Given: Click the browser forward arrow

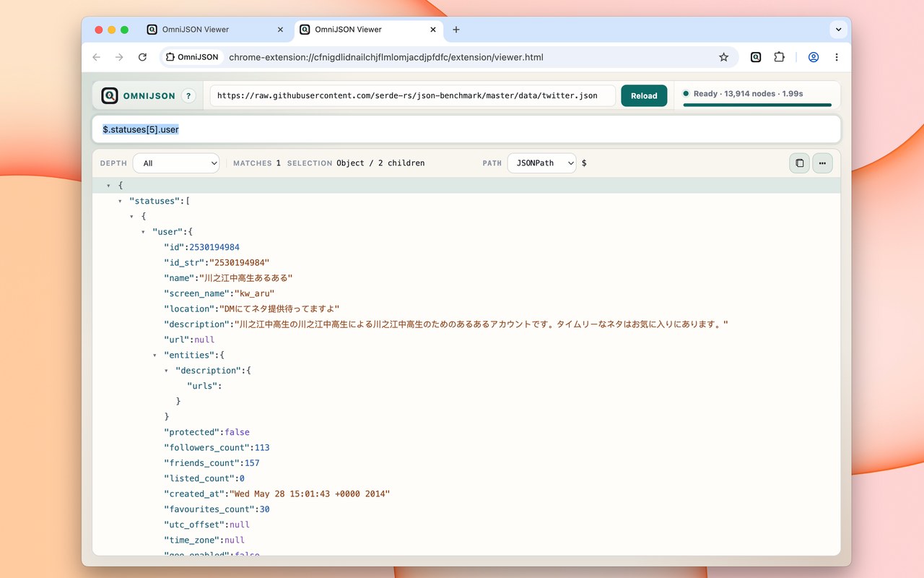Looking at the screenshot, I should click(120, 57).
